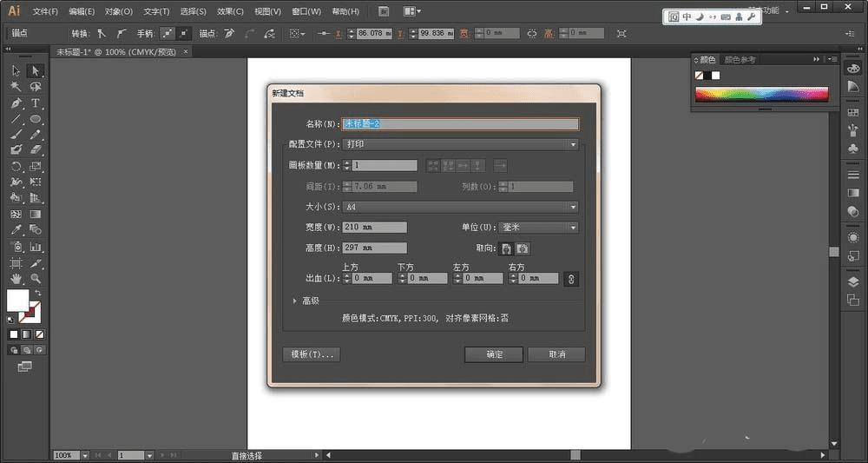Screen dimensions: 868x463
Task: Select the Direct Selection arrow tool
Action: click(x=36, y=70)
